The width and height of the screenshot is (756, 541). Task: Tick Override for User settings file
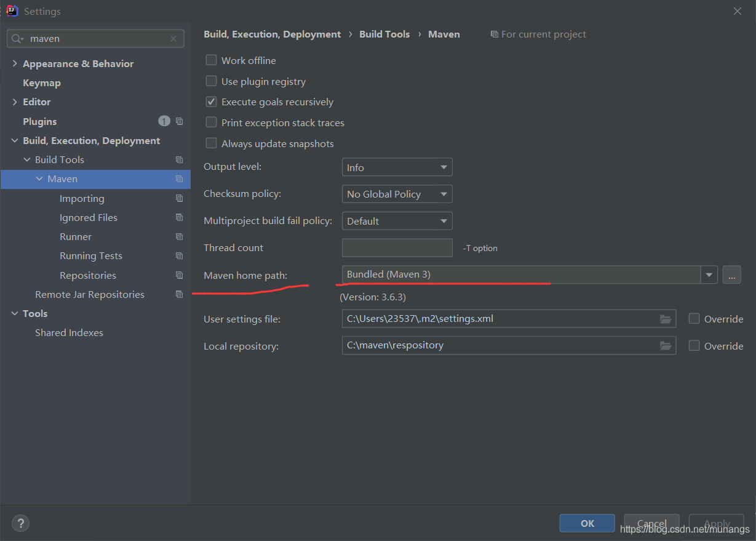694,319
